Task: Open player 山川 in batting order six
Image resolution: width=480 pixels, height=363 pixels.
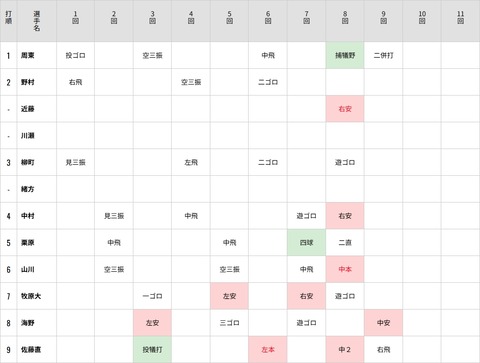Action: (28, 269)
